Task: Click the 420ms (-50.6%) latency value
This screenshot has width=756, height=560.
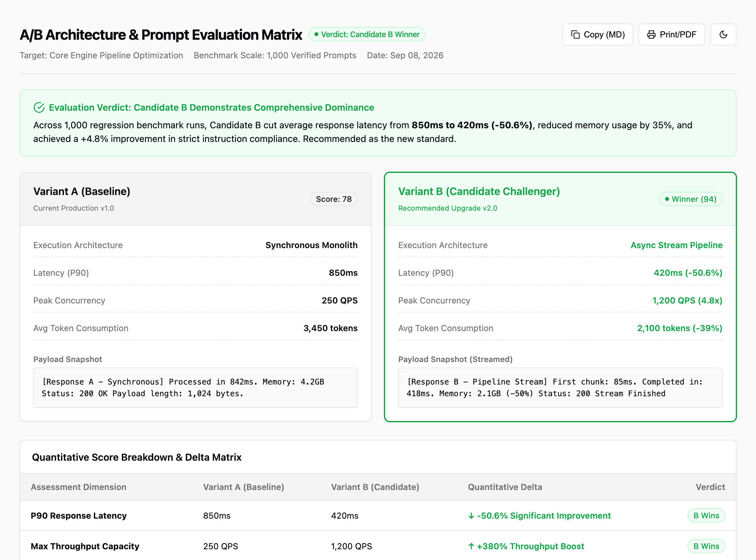Action: pyautogui.click(x=688, y=273)
